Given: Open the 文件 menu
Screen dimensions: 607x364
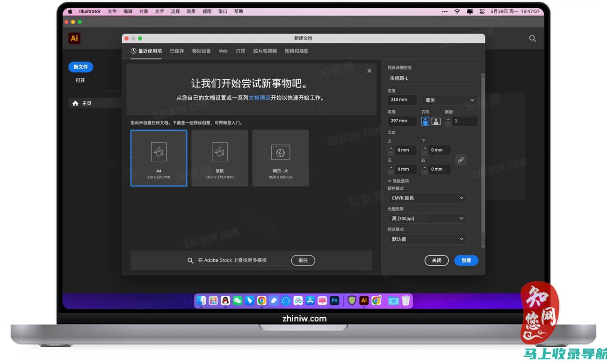Looking at the screenshot, I should (112, 11).
